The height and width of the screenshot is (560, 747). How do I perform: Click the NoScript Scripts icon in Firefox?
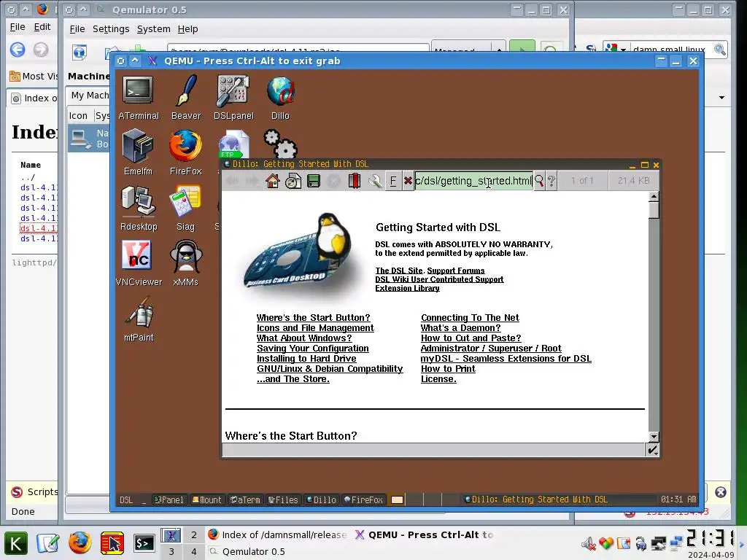pos(18,492)
